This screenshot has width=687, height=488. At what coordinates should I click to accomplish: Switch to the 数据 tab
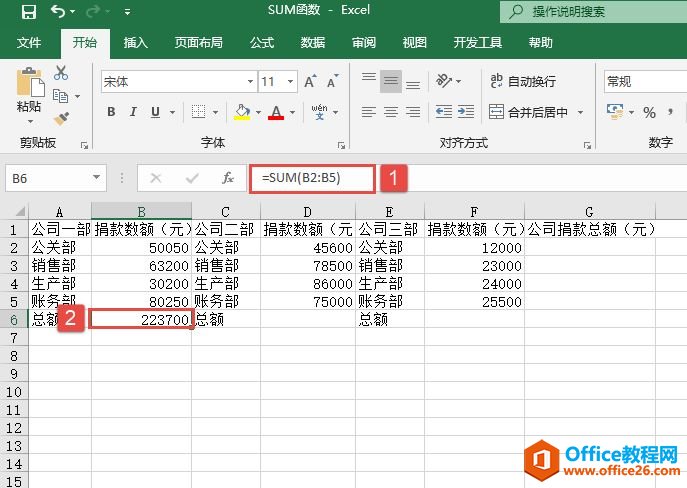tap(312, 42)
